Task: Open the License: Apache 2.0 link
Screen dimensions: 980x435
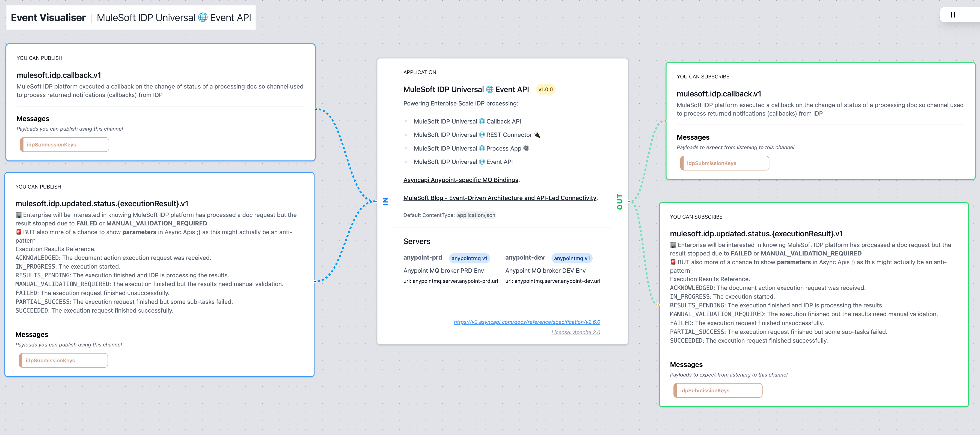Action: 575,332
